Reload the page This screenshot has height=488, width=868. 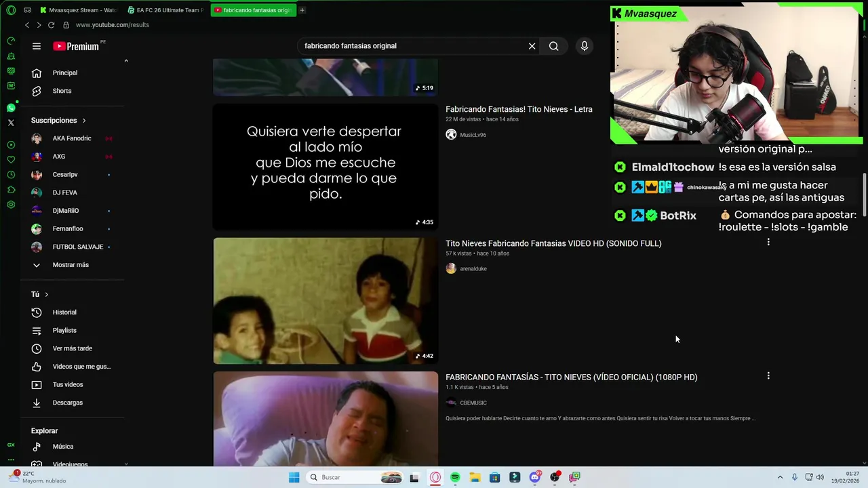click(52, 25)
